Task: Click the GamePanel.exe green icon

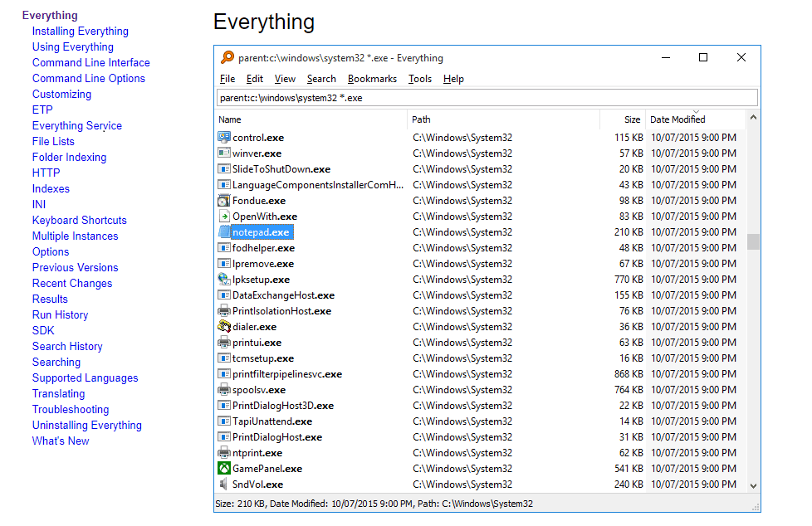Action: click(x=223, y=468)
